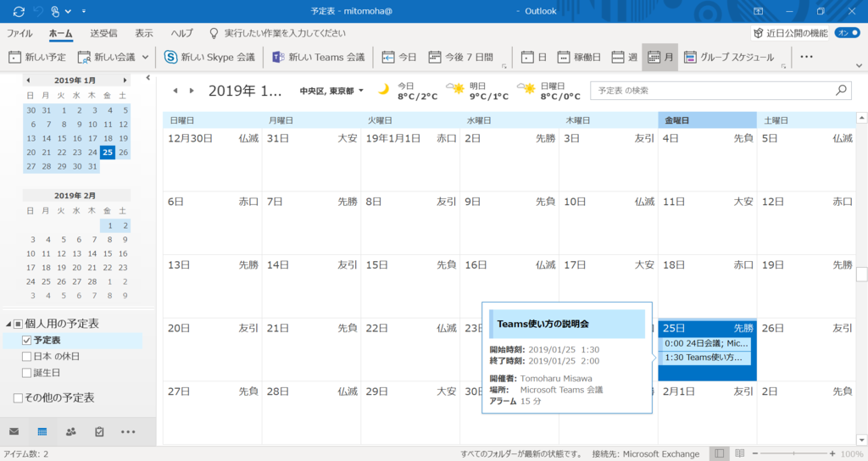Uncheck the 予定表 calendar checkbox
The width and height of the screenshot is (868, 461).
[26, 341]
